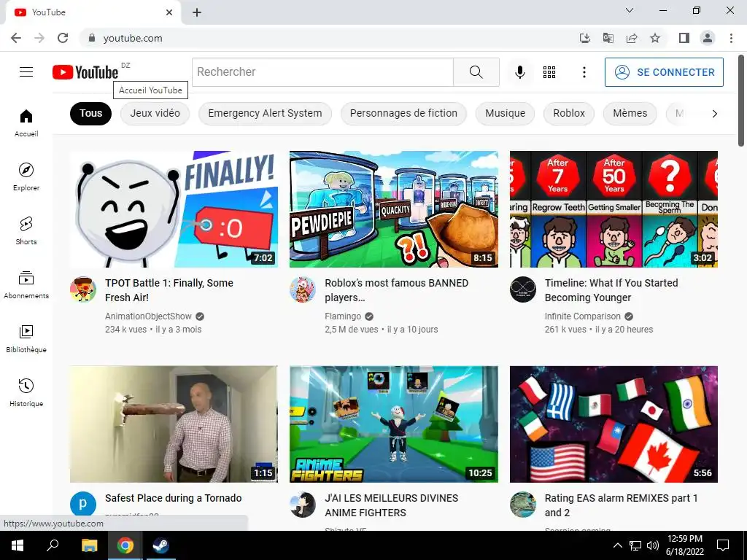Select the Personnages de fiction chip

pyautogui.click(x=403, y=113)
